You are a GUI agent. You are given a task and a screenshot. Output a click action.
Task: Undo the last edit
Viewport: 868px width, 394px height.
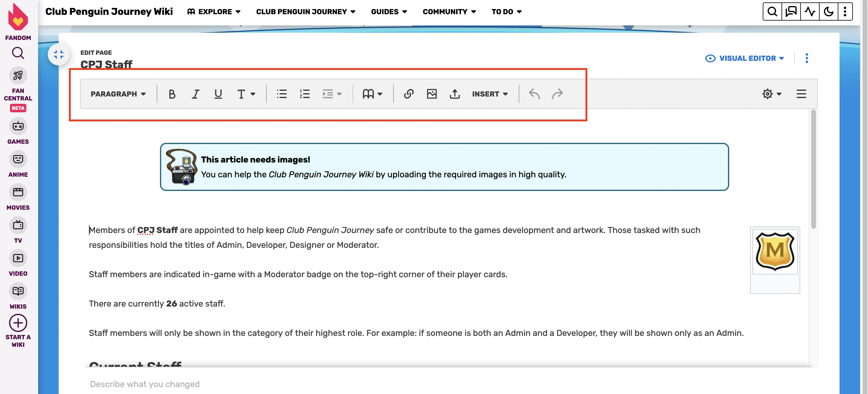[x=534, y=94]
